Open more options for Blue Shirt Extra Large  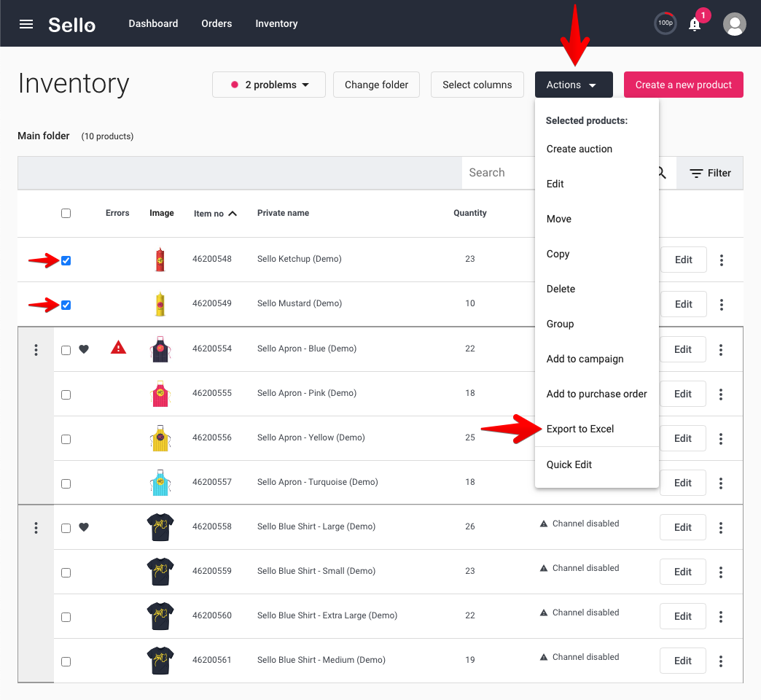point(721,616)
